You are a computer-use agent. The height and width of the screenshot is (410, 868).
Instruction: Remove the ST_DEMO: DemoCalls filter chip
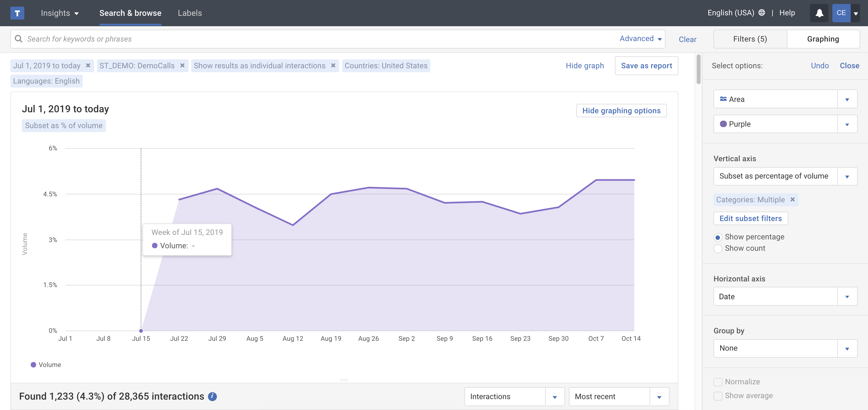click(x=182, y=65)
